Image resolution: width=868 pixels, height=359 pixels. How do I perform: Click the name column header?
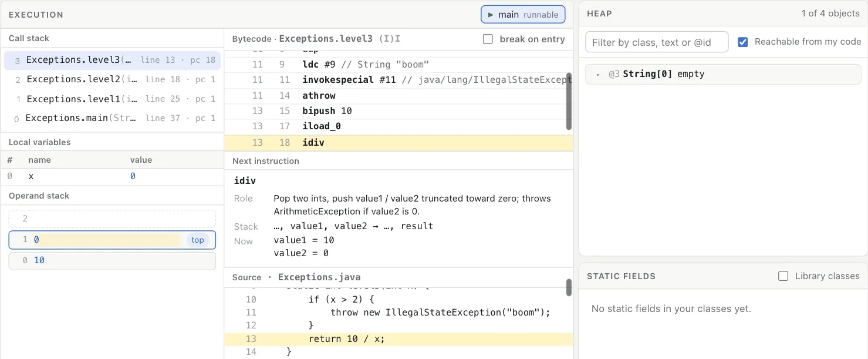pos(39,160)
